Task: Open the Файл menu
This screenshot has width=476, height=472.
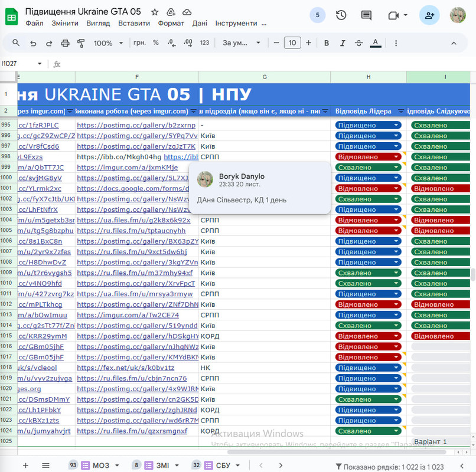Action: click(34, 24)
